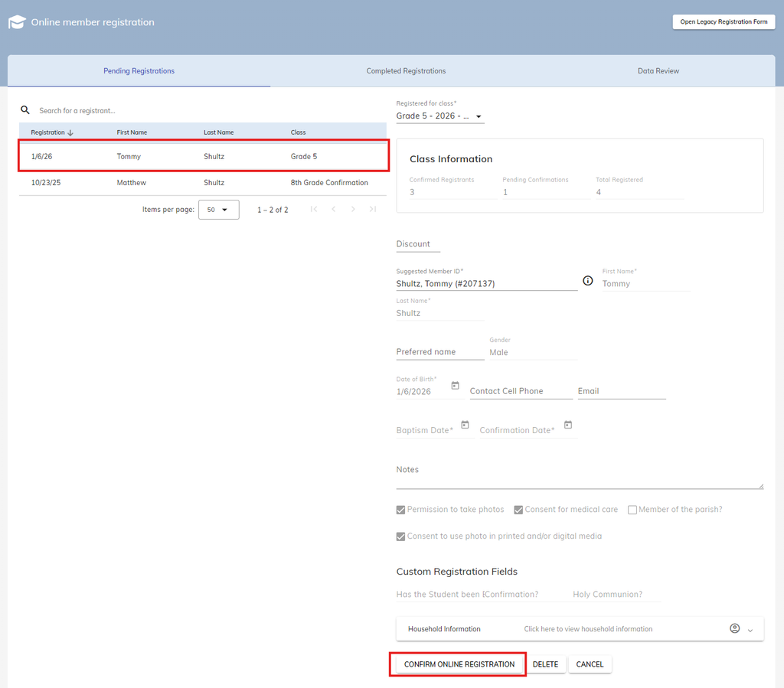Select the Tommy Shultz Grade 5 row
Screen dimensions: 784x688
coord(203,156)
